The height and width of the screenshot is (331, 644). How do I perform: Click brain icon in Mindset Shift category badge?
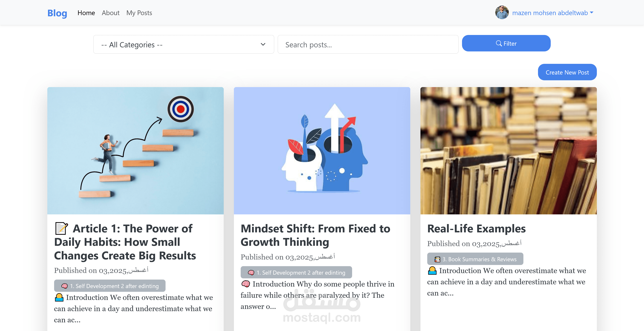point(251,272)
